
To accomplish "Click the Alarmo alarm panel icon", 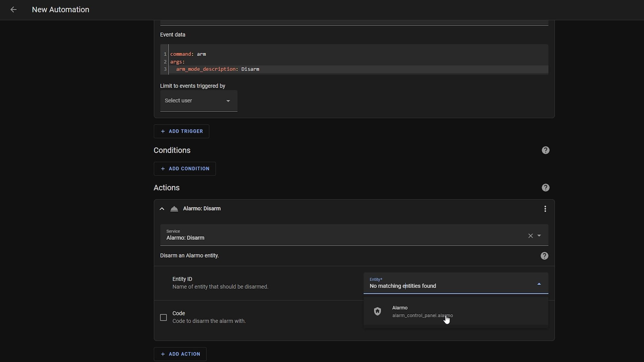I will click(x=378, y=311).
